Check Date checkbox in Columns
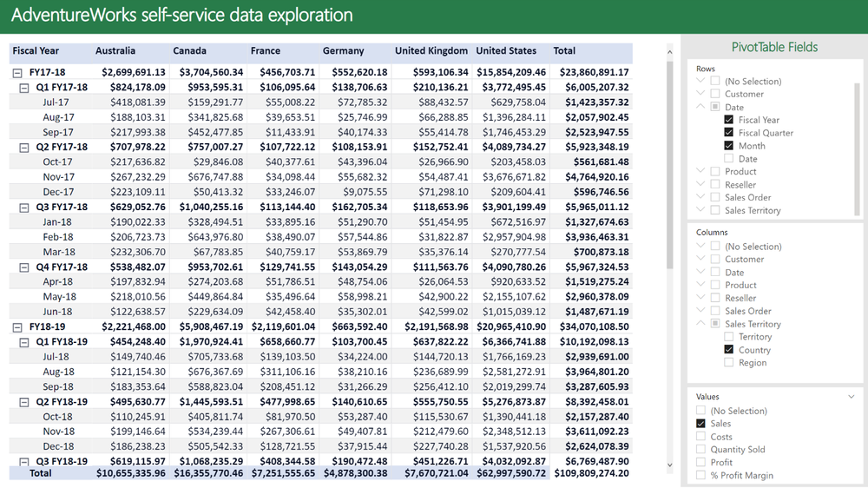The width and height of the screenshot is (868, 488). click(715, 272)
